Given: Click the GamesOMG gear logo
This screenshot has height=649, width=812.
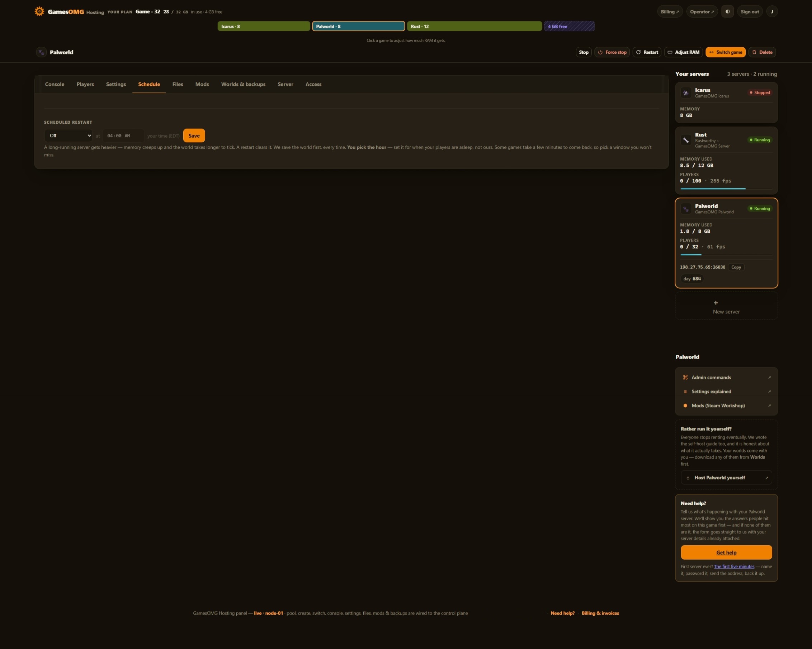Looking at the screenshot, I should [39, 11].
